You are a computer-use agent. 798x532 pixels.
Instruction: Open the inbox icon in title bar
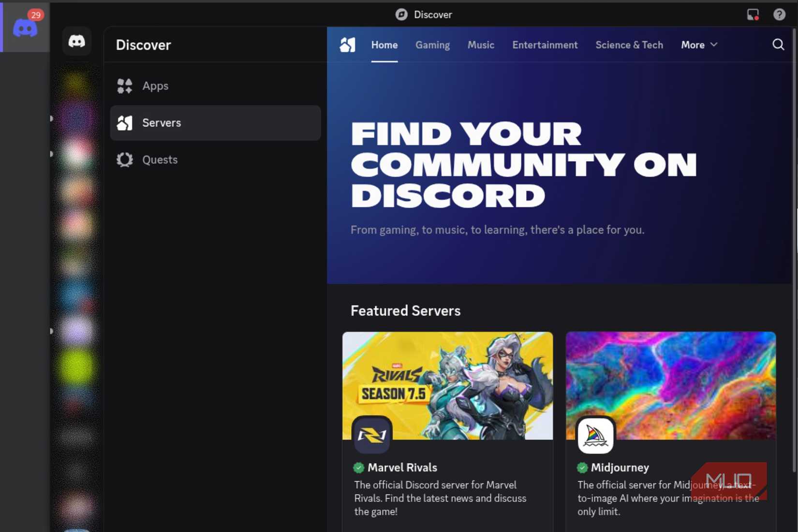pyautogui.click(x=753, y=15)
